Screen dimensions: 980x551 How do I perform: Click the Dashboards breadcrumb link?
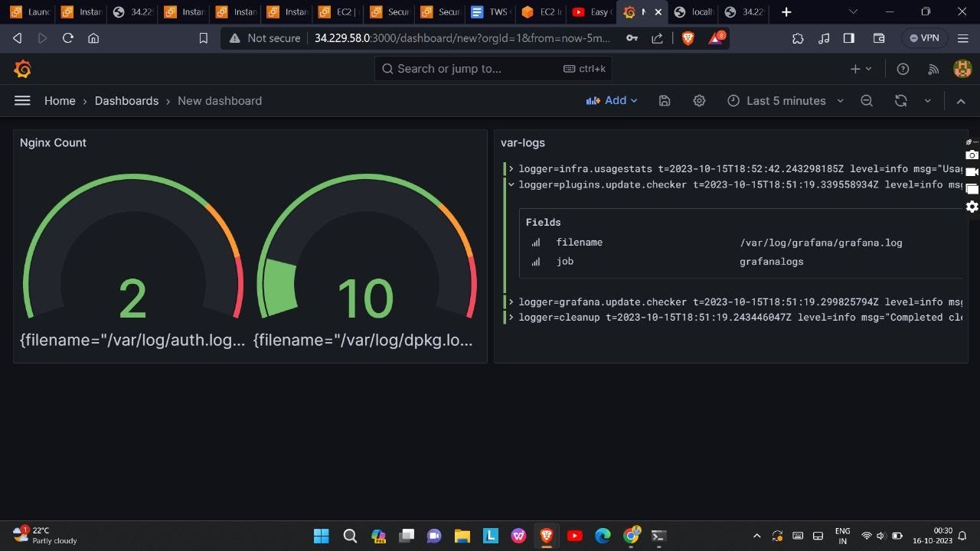tap(126, 100)
